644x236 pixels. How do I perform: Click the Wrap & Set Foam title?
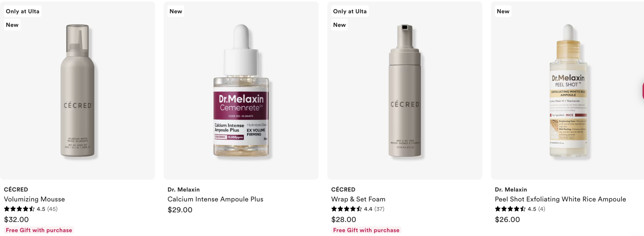point(358,199)
